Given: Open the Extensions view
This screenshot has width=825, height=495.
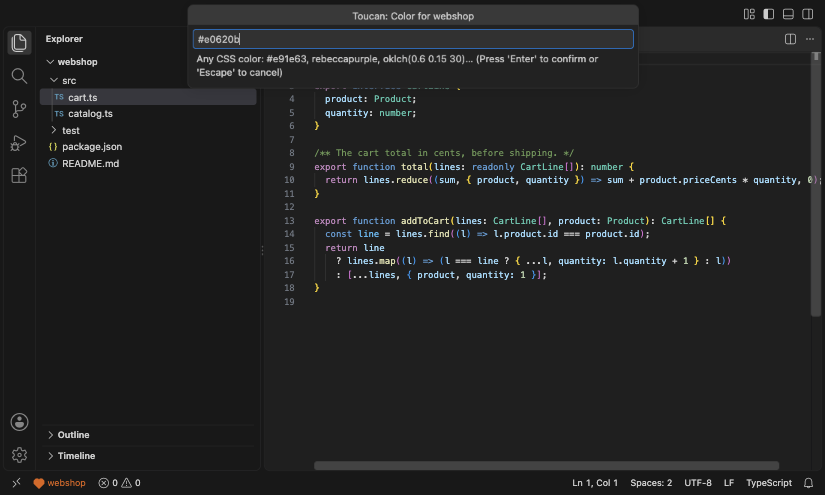Looking at the screenshot, I should coord(19,175).
